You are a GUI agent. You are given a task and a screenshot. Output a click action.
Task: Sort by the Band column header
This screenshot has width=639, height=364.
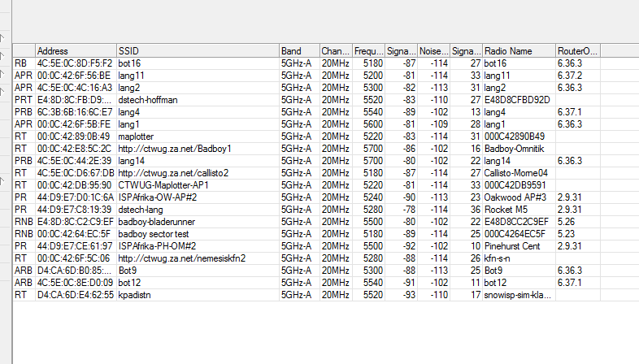[x=298, y=50]
